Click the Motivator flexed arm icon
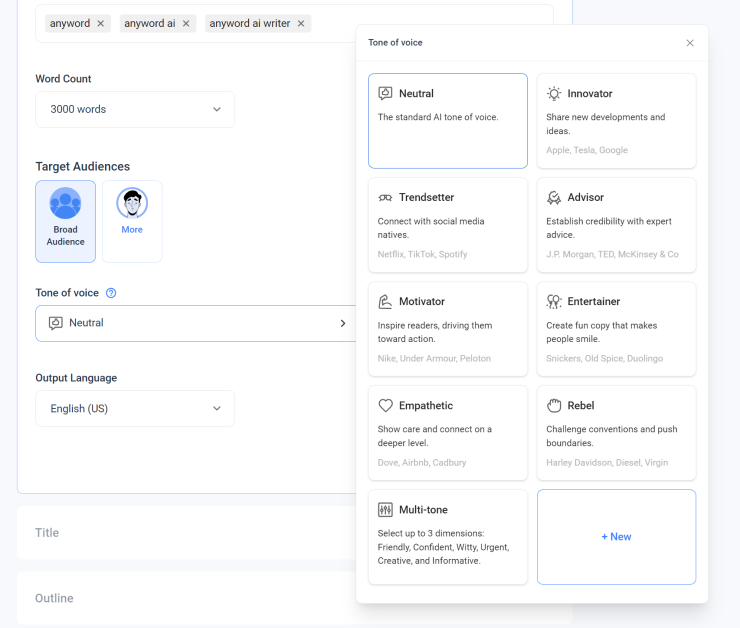 (x=385, y=301)
